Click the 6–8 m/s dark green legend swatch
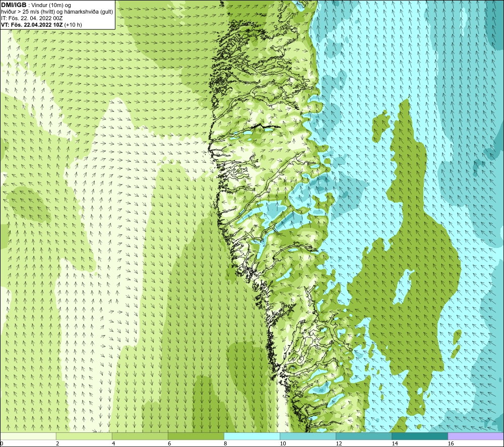Screen dimensions: 504x447 pyautogui.click(x=196, y=436)
